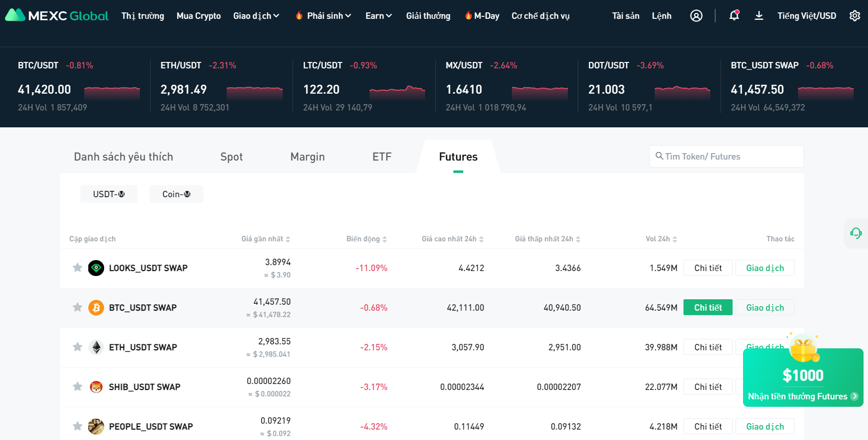The image size is (868, 440).
Task: Sort by Vol 24h column
Action: pyautogui.click(x=661, y=239)
